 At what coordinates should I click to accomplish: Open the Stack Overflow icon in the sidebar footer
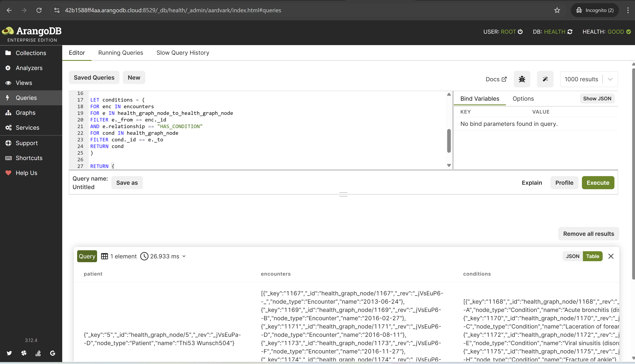coord(38,353)
